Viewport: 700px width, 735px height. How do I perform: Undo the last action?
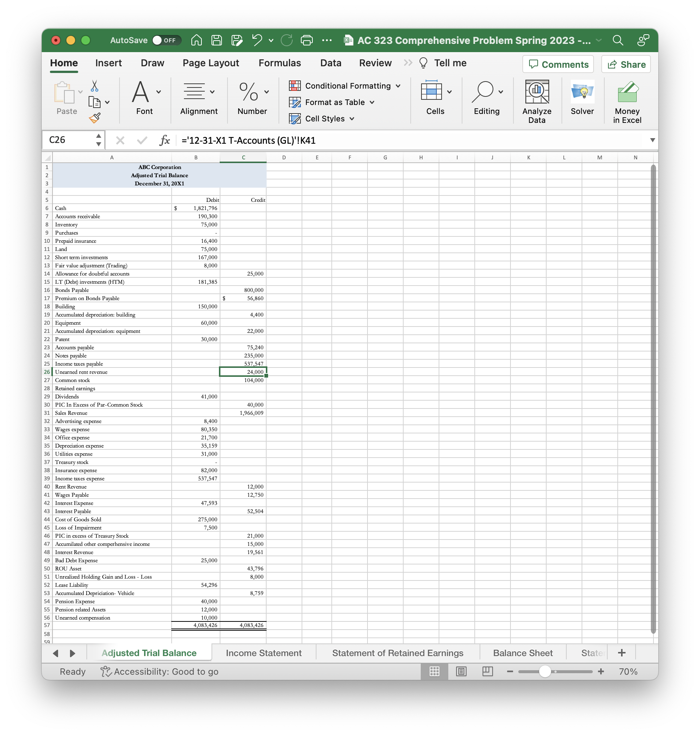257,40
